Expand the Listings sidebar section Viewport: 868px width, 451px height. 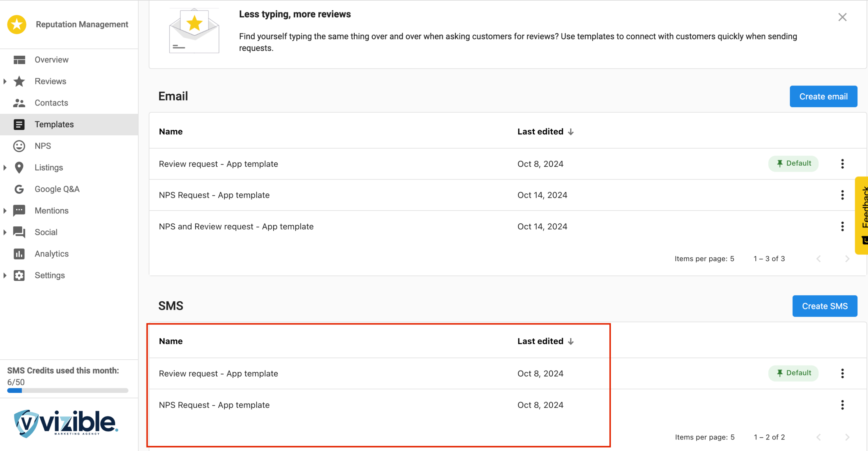coord(5,168)
